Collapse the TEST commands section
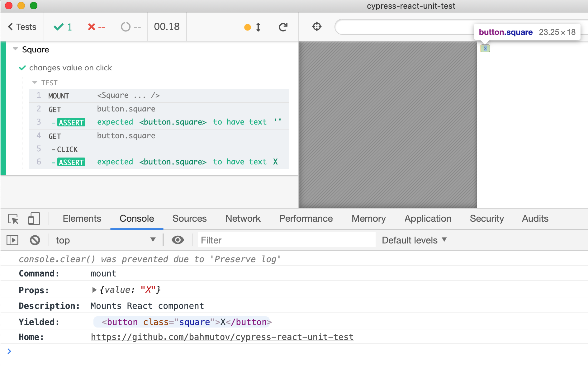This screenshot has height=368, width=588. click(x=35, y=83)
